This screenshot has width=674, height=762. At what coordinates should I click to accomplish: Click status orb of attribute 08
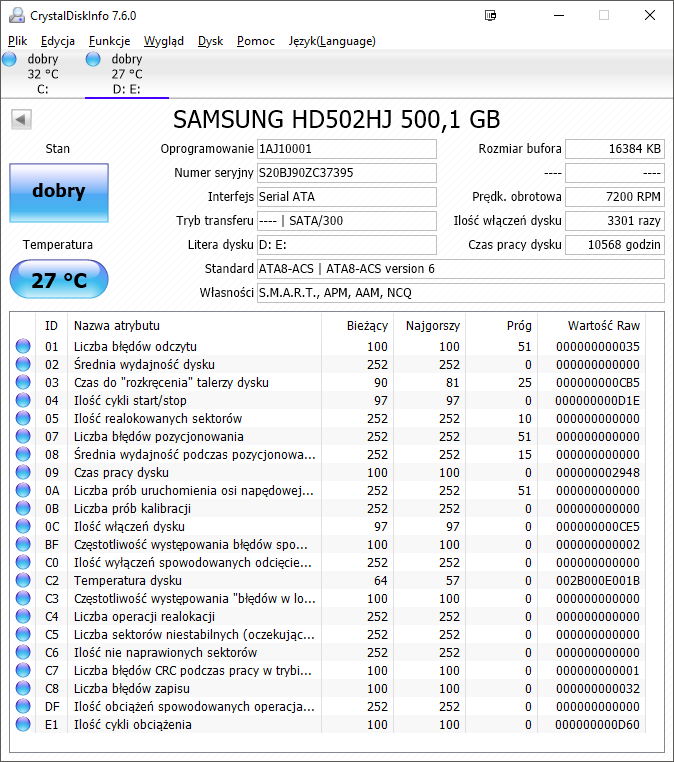tap(23, 454)
